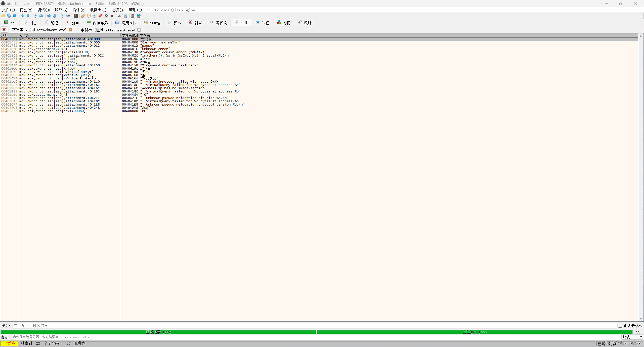
Task: Switch to the 调用堆栈 call stack view
Action: click(x=126, y=23)
